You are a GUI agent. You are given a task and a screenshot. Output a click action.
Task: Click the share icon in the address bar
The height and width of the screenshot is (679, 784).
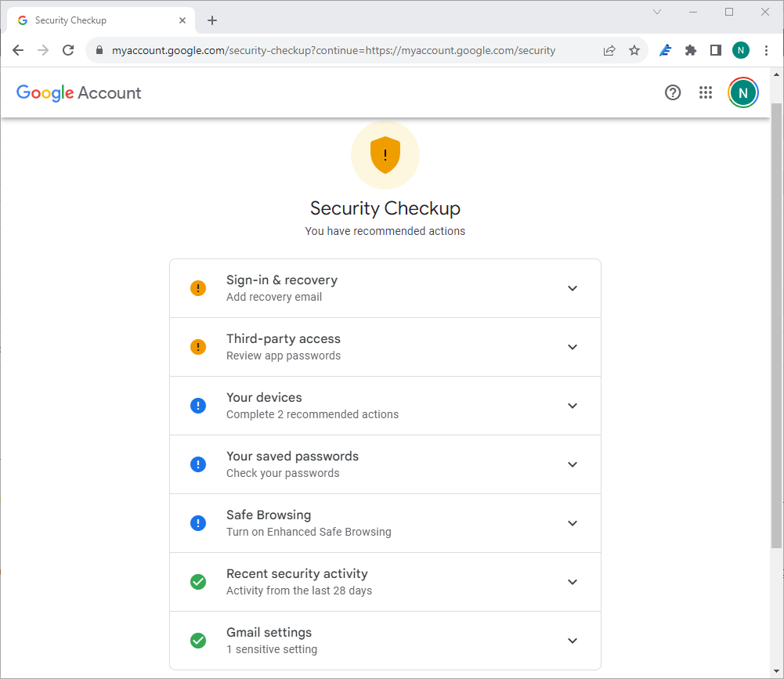point(609,49)
